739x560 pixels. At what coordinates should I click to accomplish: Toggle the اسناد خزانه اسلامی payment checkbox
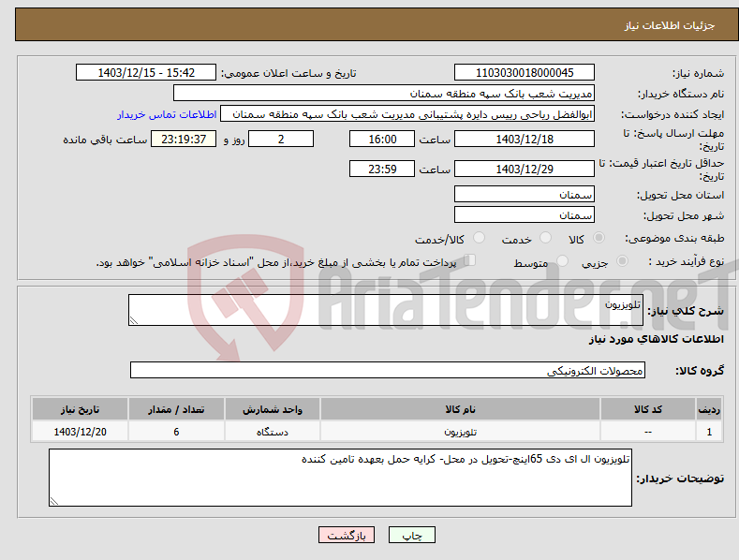(469, 260)
